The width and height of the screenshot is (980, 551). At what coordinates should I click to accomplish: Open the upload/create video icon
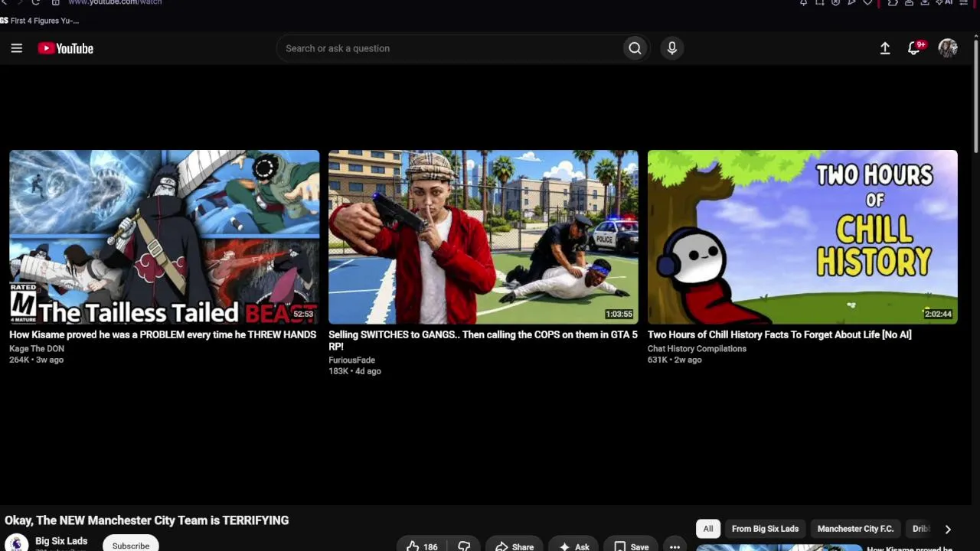tap(885, 48)
